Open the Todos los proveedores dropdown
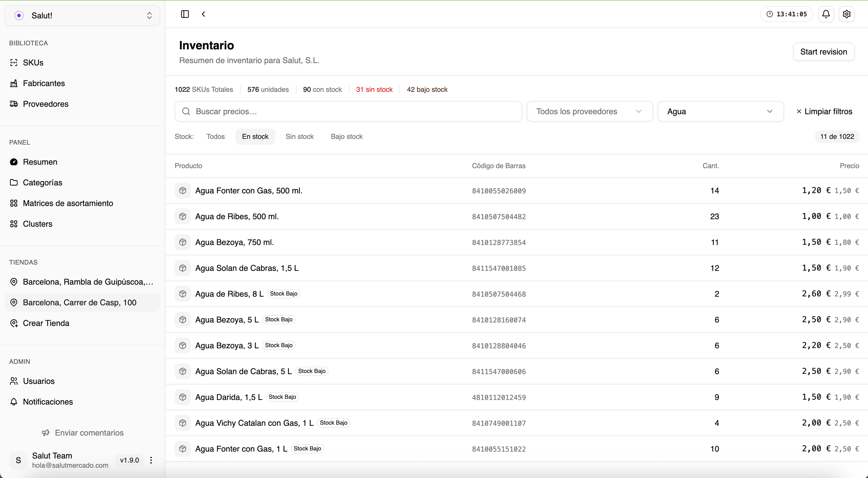Viewport: 868px width, 478px height. point(590,111)
